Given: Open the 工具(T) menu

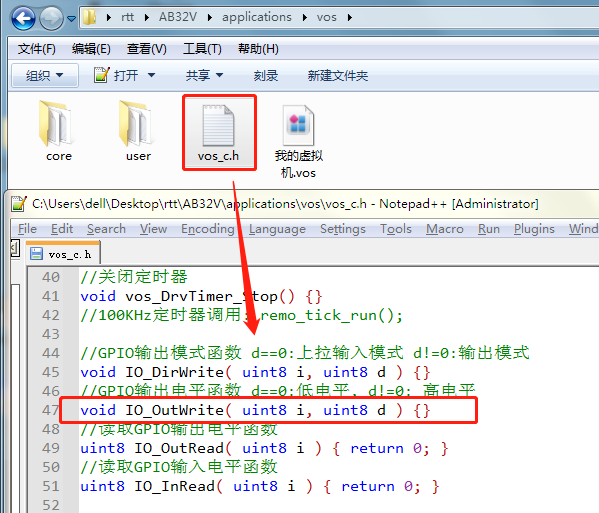Looking at the screenshot, I should pyautogui.click(x=202, y=49).
